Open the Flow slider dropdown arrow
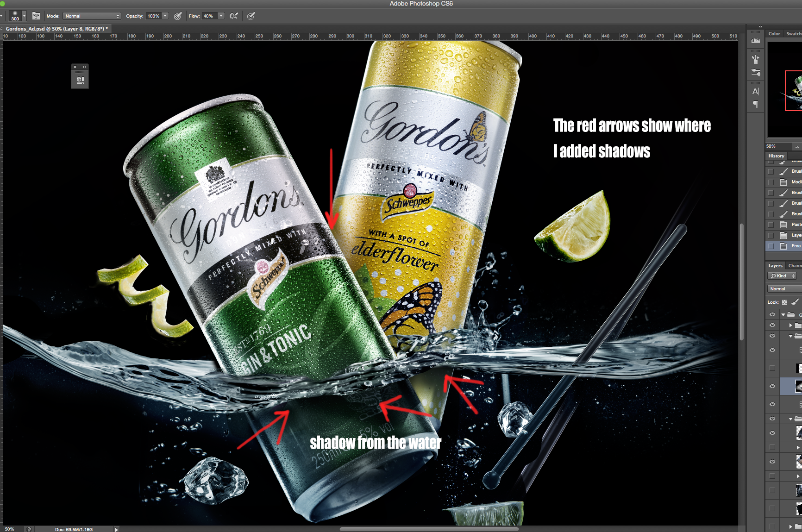Screen dimensions: 802x532 tap(221, 16)
